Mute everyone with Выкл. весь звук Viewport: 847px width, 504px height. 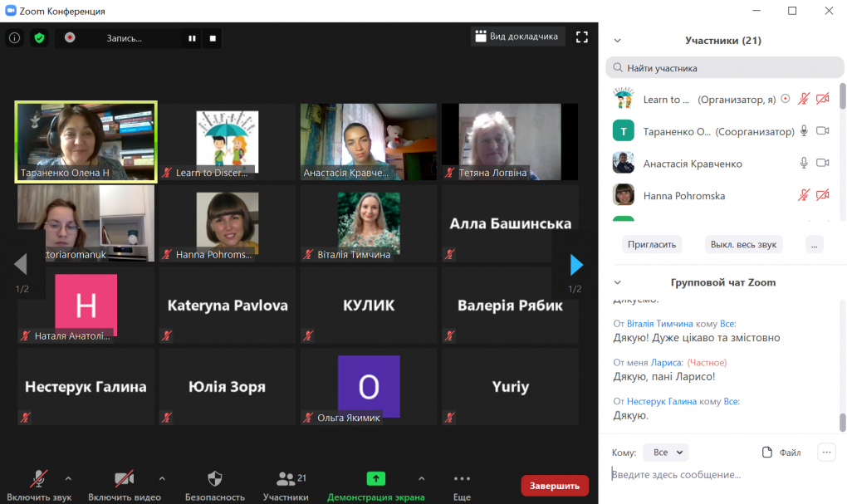pos(743,244)
